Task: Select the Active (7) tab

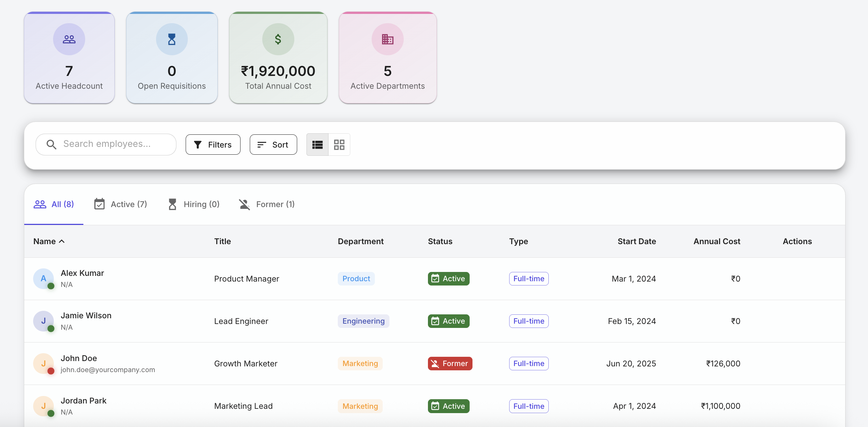Action: tap(120, 204)
